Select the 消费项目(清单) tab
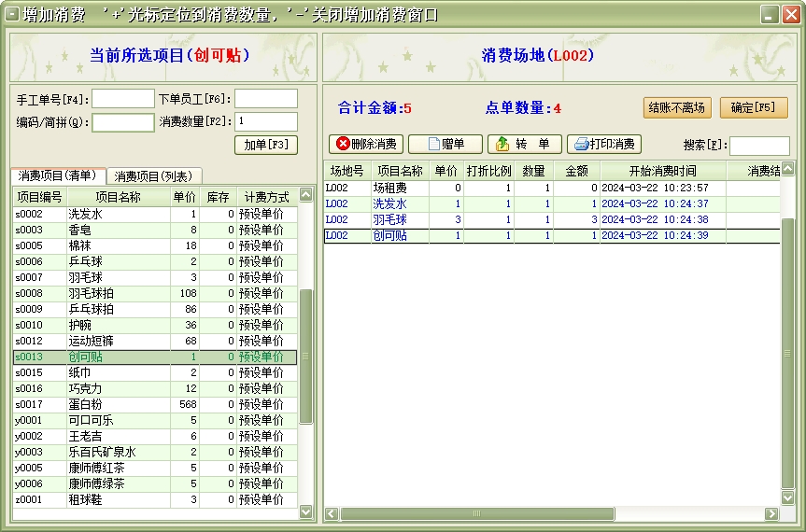Screen dimensions: 806x532 click(x=57, y=175)
